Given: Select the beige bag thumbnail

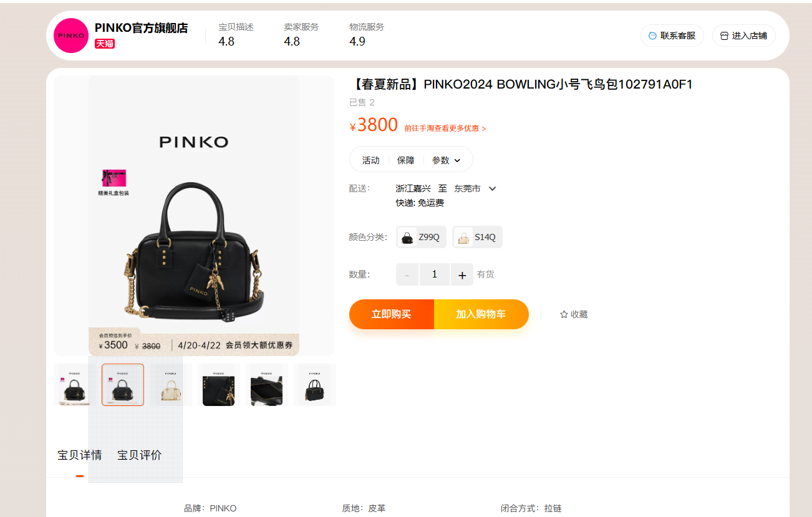Looking at the screenshot, I should pyautogui.click(x=171, y=385).
